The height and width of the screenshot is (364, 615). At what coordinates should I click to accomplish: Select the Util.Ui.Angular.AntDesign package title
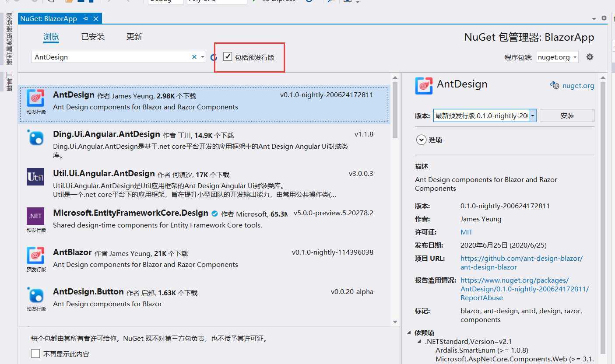click(104, 174)
